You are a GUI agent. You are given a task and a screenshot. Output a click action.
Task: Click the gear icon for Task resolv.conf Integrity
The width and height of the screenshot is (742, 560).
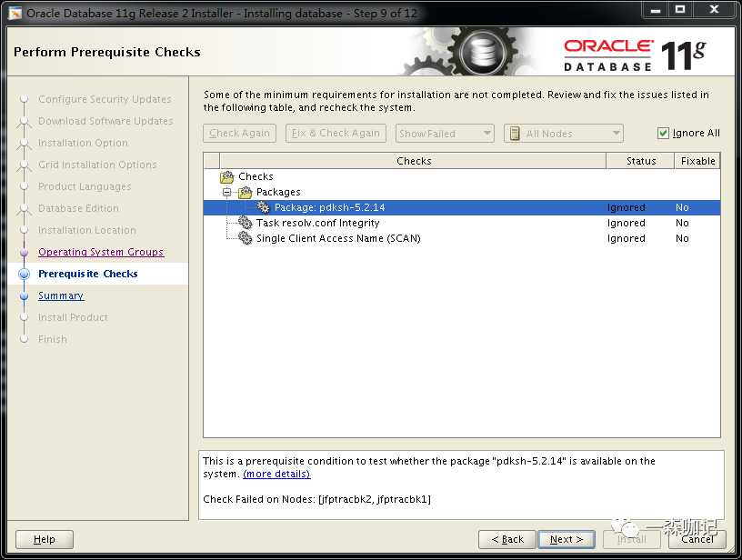246,223
